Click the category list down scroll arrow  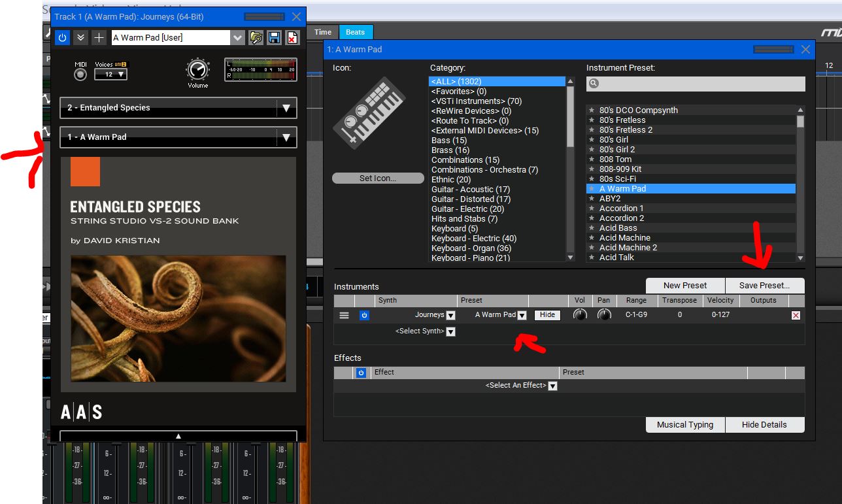point(570,258)
